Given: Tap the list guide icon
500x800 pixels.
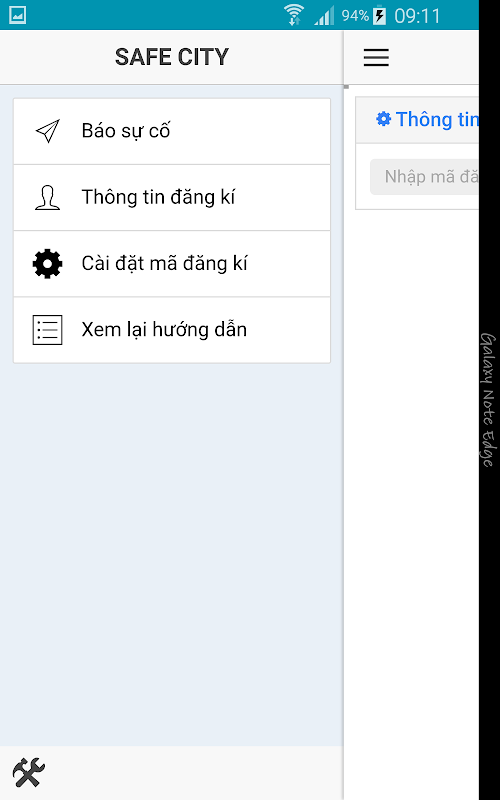Looking at the screenshot, I should 47,330.
